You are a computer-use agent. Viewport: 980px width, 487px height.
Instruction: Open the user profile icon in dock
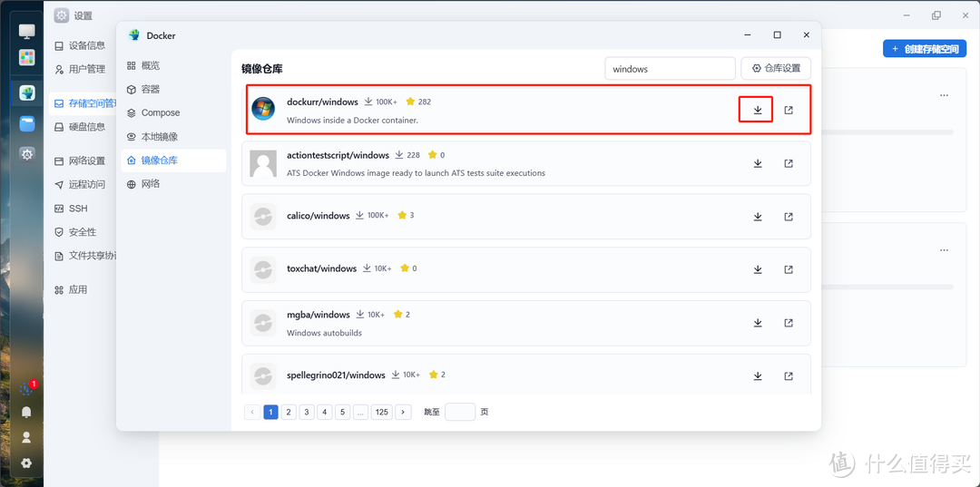pos(26,438)
